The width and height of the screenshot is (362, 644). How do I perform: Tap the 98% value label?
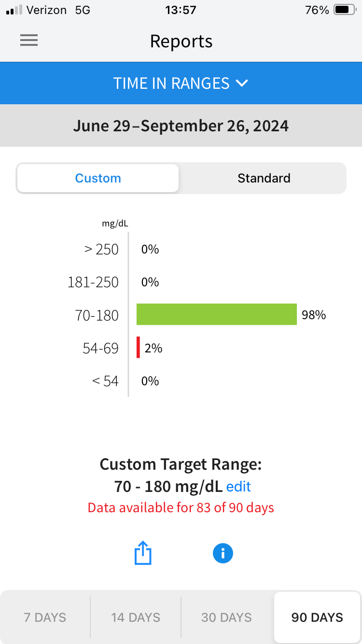[314, 315]
